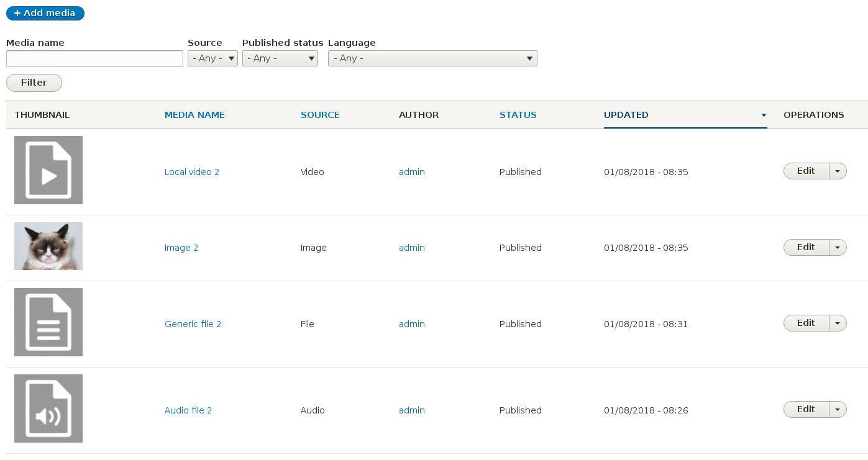Click the video file thumbnail icon
Viewport: 868px width, 460px height.
click(x=48, y=170)
